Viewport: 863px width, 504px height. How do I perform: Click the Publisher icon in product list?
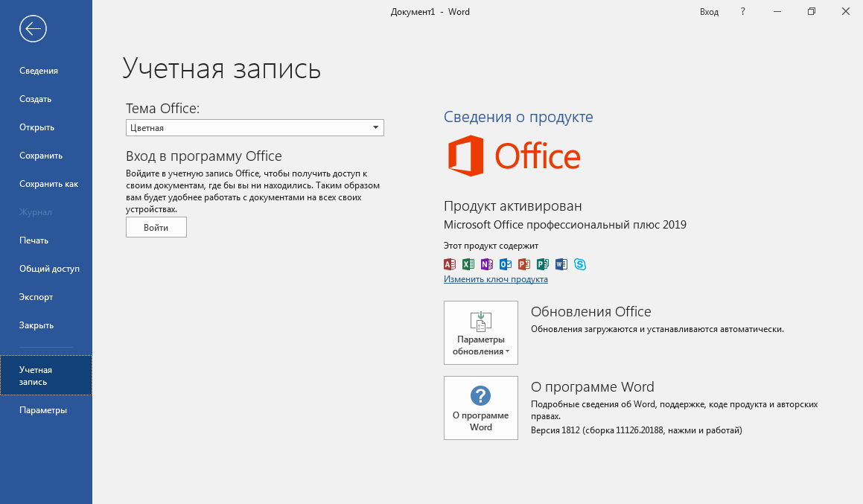coord(543,264)
